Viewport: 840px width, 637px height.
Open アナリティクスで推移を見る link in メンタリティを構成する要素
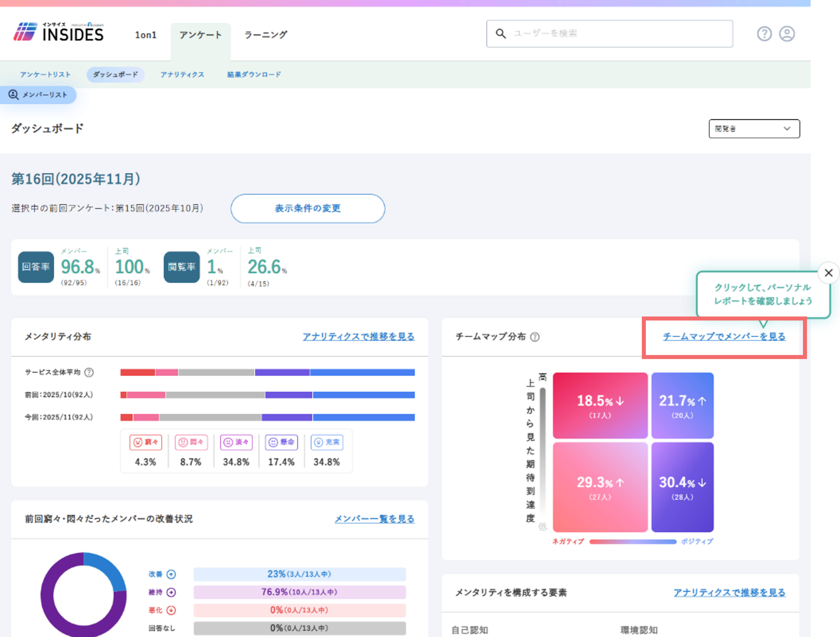729,592
